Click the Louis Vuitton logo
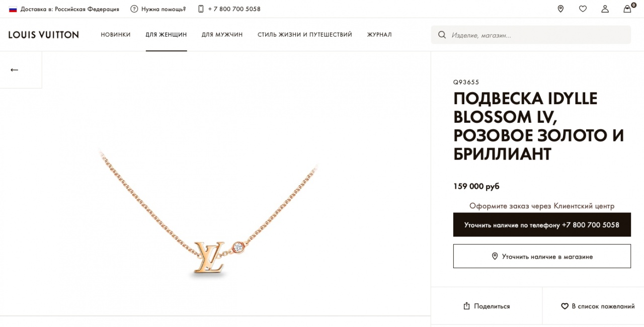Image resolution: width=644 pixels, height=327 pixels. click(43, 35)
